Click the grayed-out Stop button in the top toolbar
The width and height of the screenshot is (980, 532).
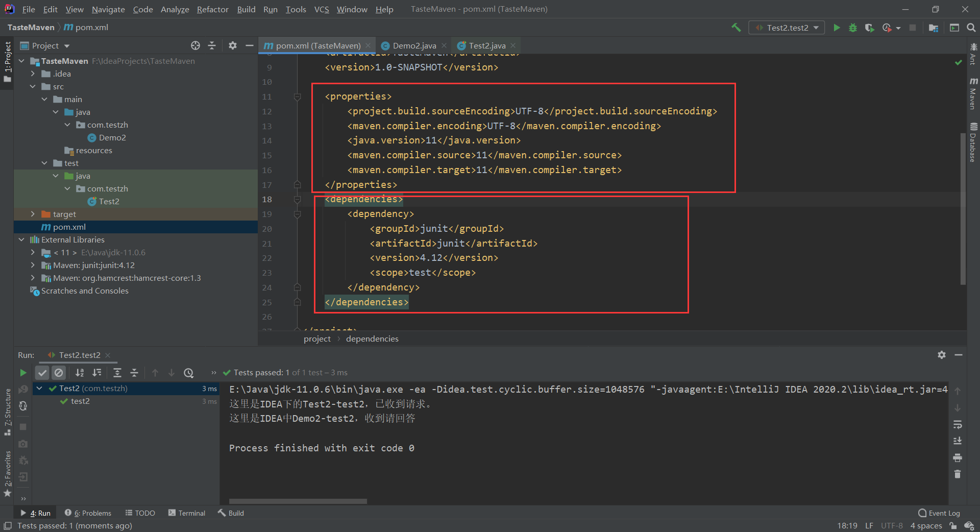tap(913, 28)
